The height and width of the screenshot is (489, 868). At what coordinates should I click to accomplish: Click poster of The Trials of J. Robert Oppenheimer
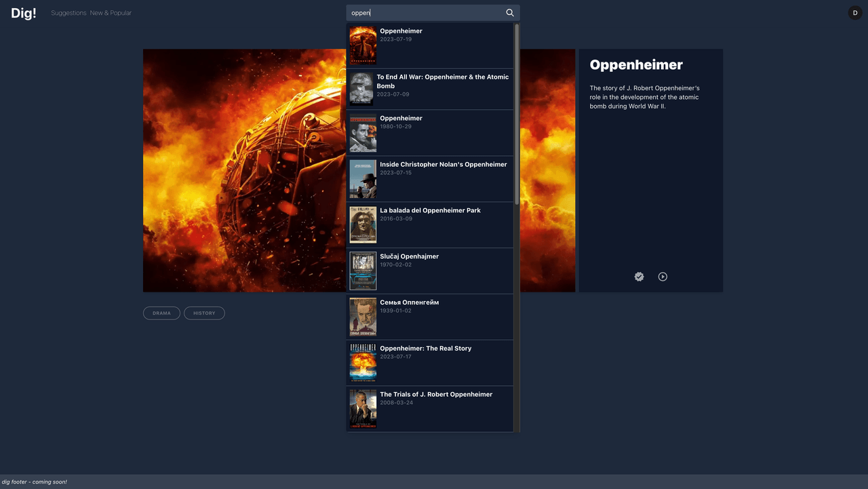[363, 409]
